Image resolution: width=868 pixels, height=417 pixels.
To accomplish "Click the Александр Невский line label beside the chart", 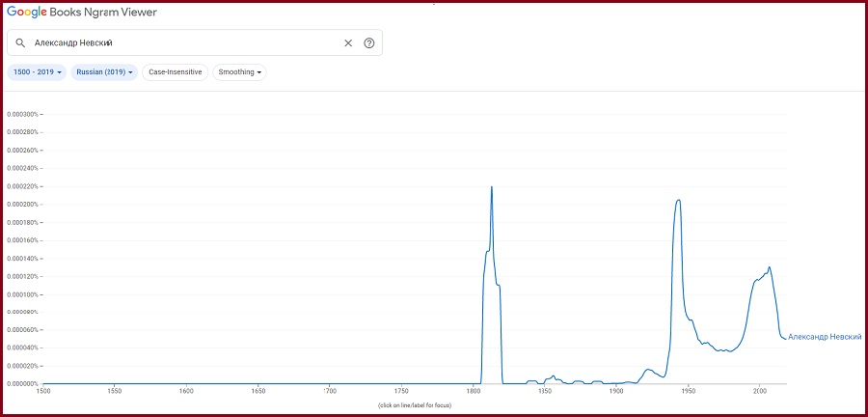I will (x=825, y=337).
